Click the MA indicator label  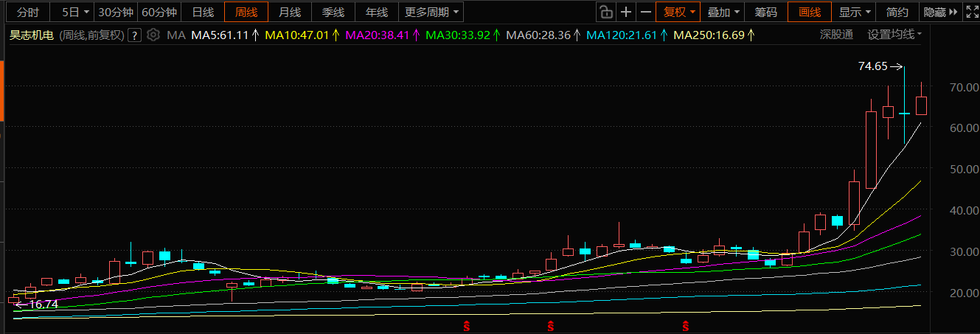[x=176, y=35]
